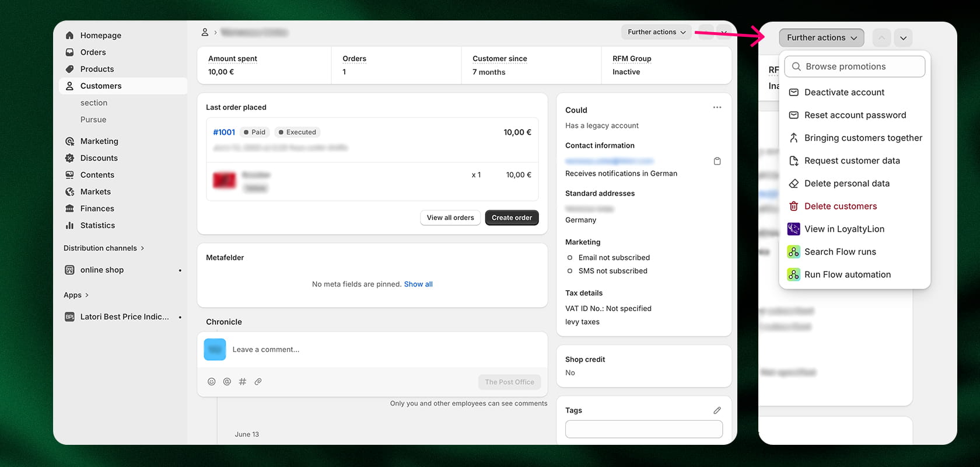Select Deactivate account from menu
This screenshot has width=980, height=467.
(844, 92)
